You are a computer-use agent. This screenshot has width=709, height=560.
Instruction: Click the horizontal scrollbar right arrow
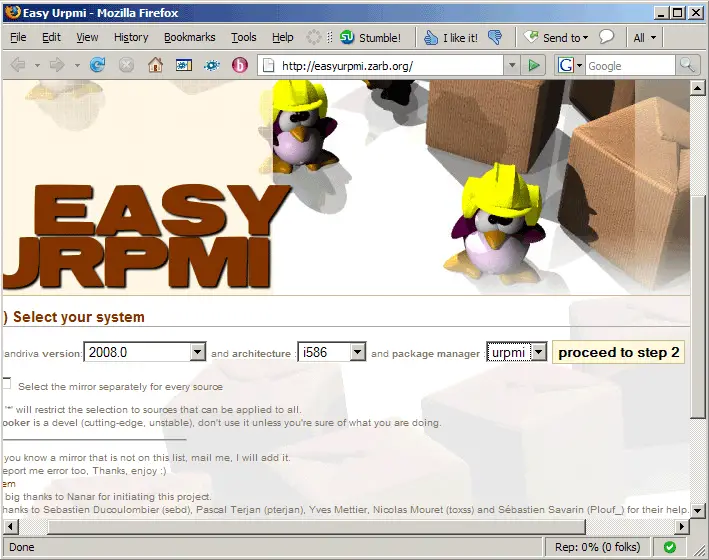[x=681, y=527]
